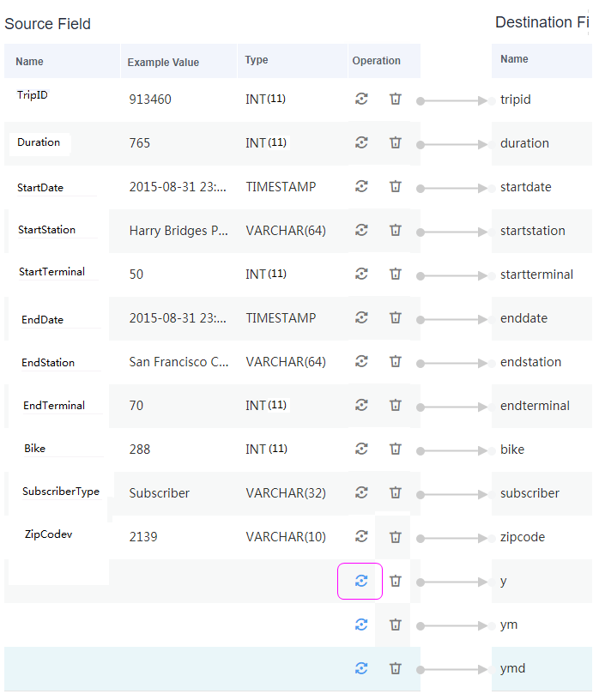Viewport: 593px width, 700px height.
Task: Delete the EndTerminal field mapping
Action: point(395,405)
